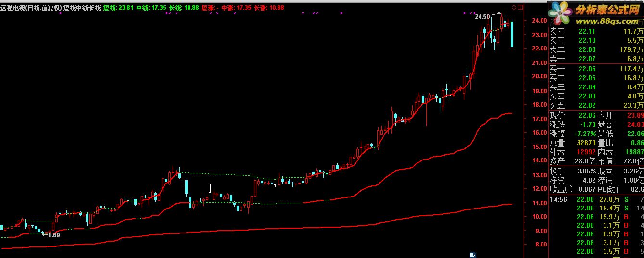Click the red 短涨 indicator label

[x=210, y=8]
